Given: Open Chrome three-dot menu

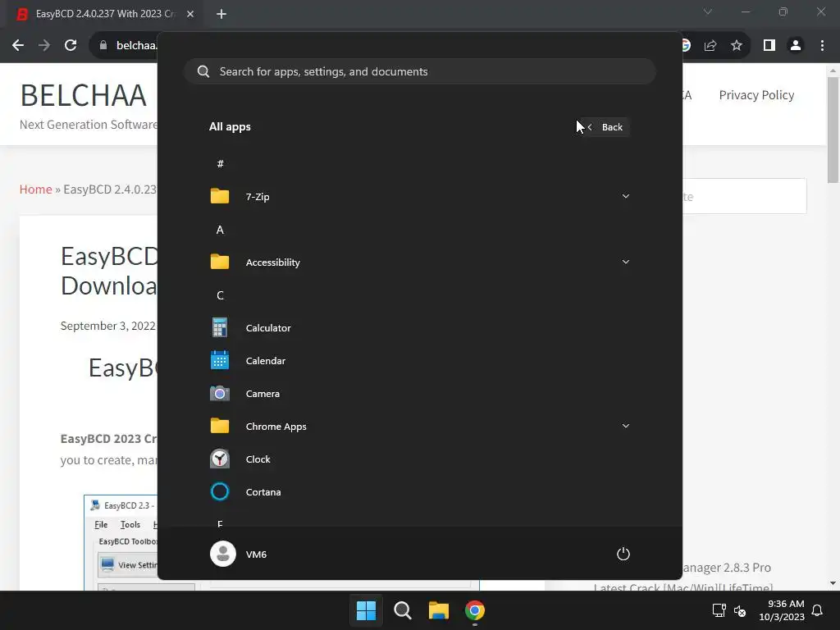Looking at the screenshot, I should pos(822,46).
